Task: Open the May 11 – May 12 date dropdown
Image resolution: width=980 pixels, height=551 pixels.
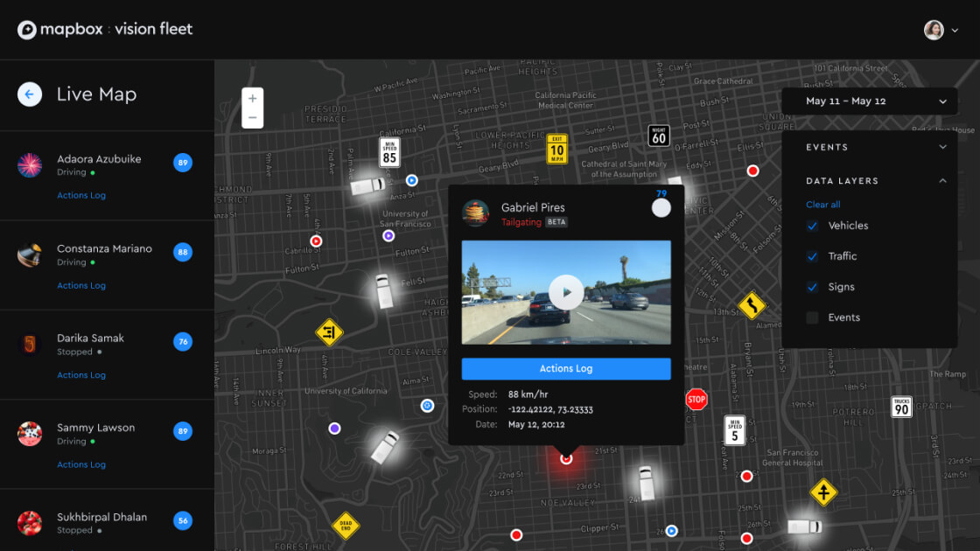Action: [869, 101]
